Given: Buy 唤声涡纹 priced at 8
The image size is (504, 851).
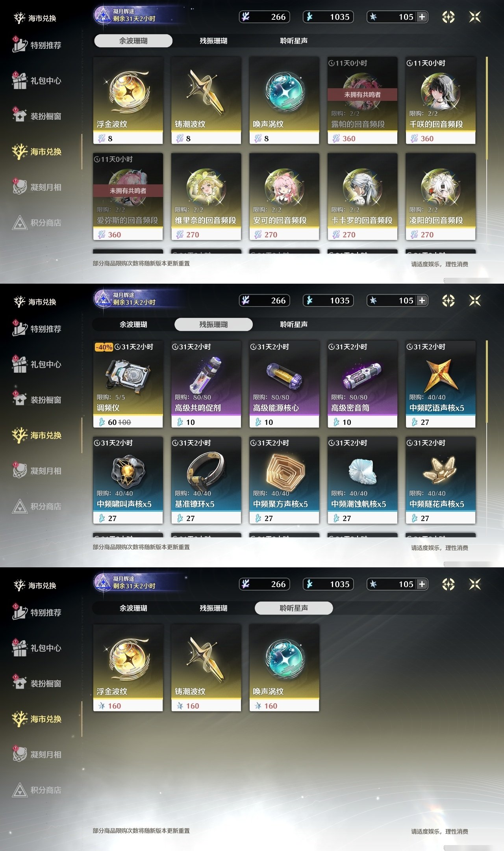Looking at the screenshot, I should point(284,100).
